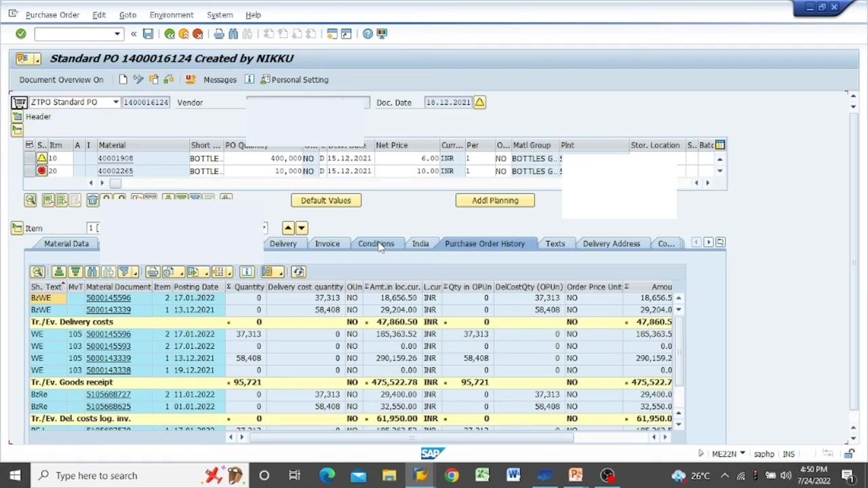Click the delete item trash icon
The height and width of the screenshot is (488, 868).
(x=93, y=200)
